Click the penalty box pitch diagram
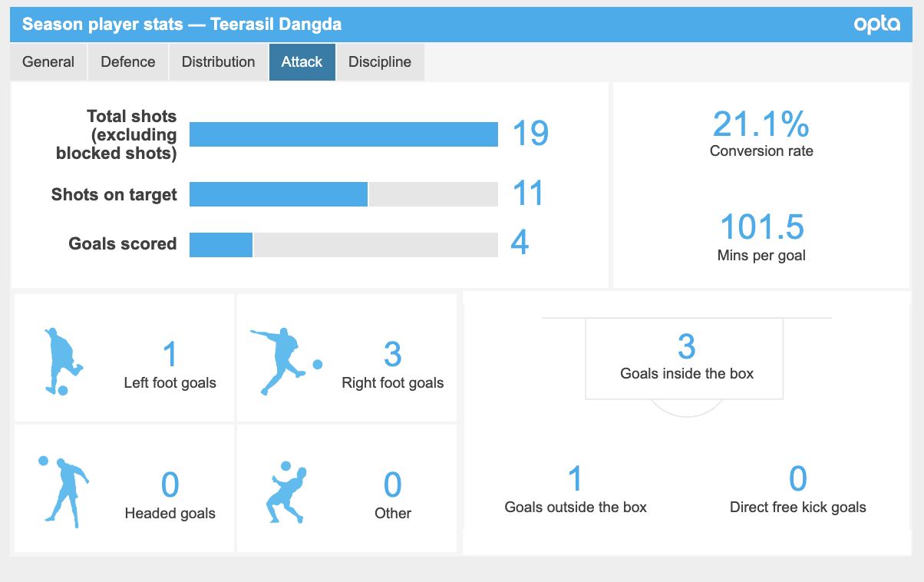924x582 pixels. click(x=685, y=359)
